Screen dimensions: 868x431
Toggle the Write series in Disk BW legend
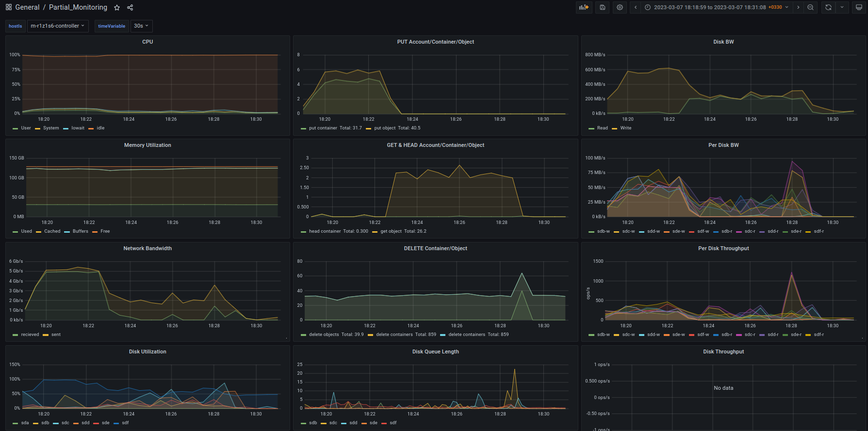tap(625, 128)
